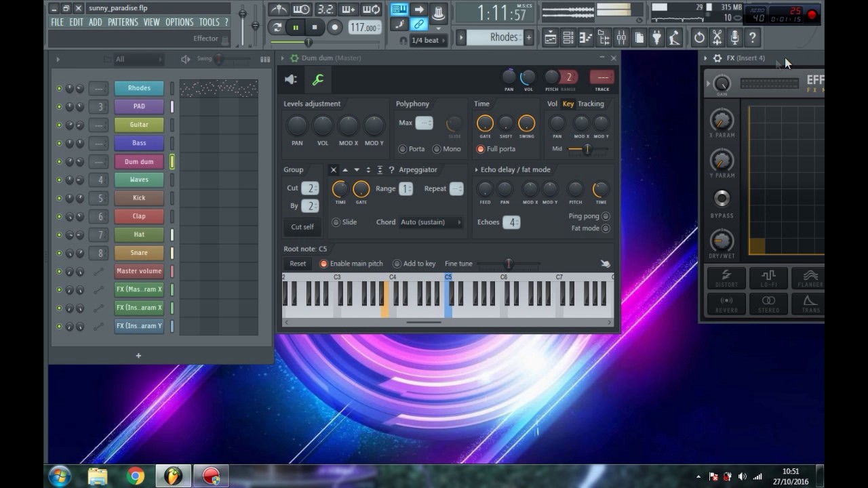Screen dimensions: 868x488
Task: Open the PATTERNS menu
Action: pos(123,22)
